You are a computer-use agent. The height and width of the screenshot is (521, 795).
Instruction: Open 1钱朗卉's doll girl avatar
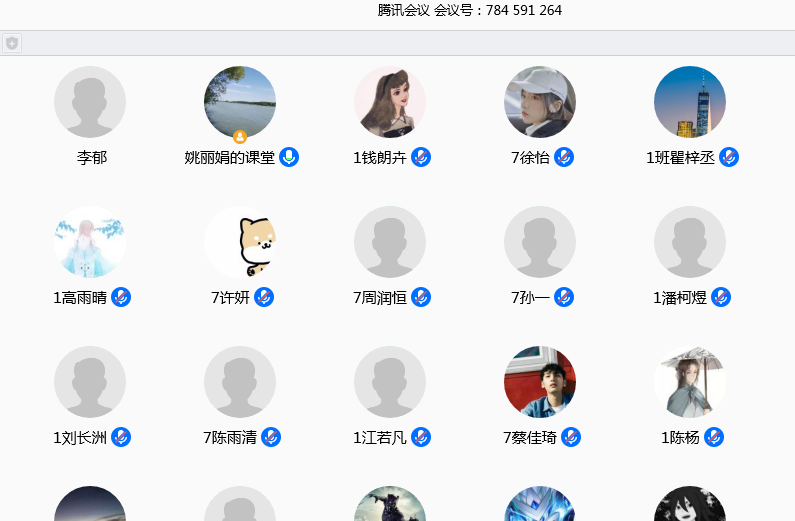pos(390,102)
